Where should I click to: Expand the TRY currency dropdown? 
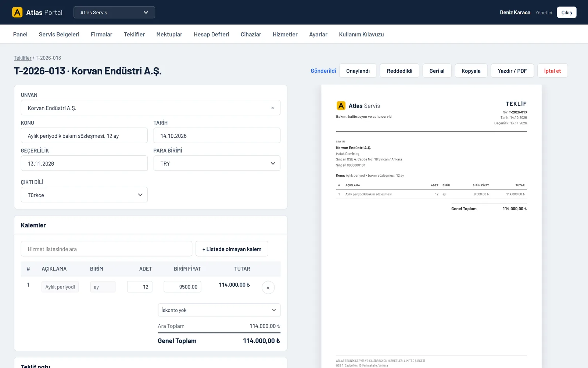[x=217, y=163]
